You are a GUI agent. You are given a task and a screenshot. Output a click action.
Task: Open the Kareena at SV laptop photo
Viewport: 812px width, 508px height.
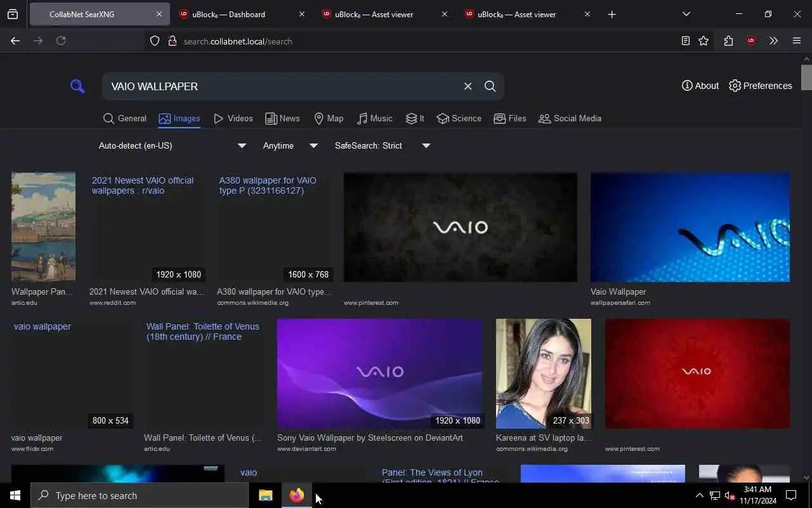[x=544, y=373]
